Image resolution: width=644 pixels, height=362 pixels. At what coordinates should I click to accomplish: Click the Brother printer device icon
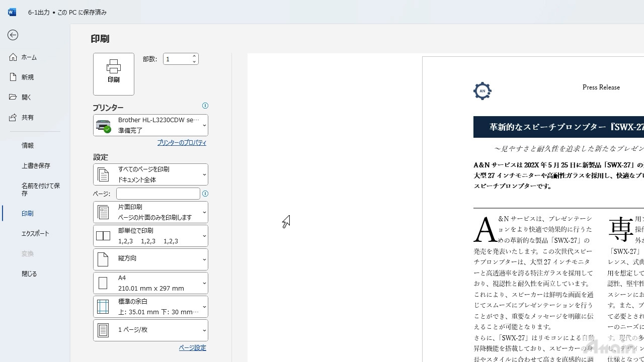coord(104,126)
